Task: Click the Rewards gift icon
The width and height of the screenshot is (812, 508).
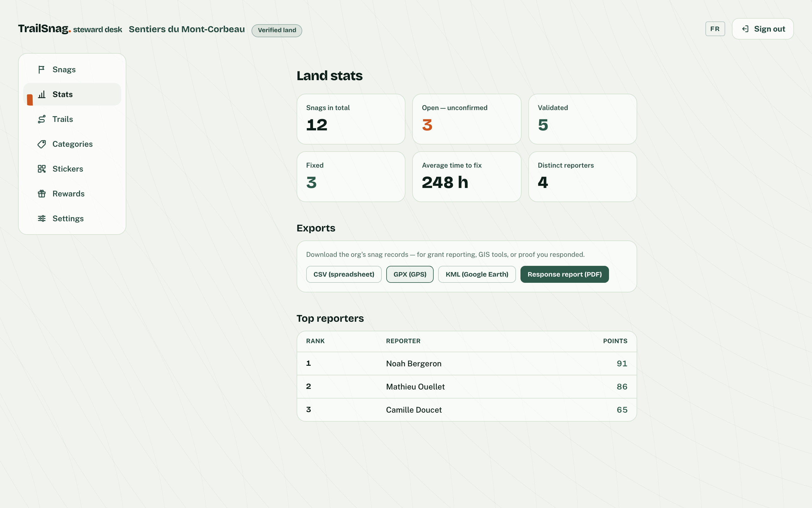Action: (42, 194)
